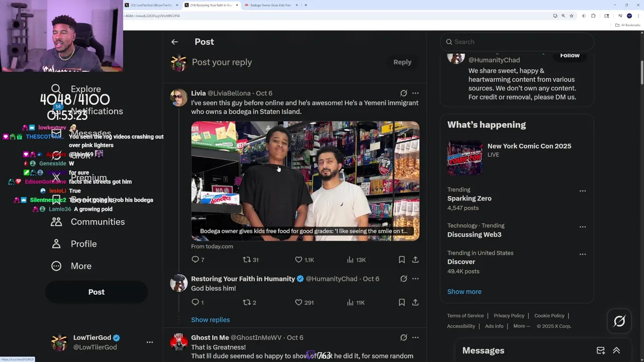
Task: Go back using the Post header arrow
Action: [175, 42]
